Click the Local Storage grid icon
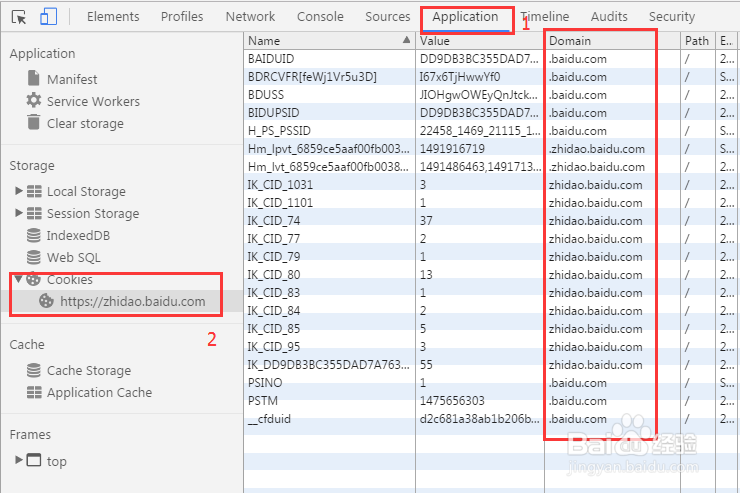Image resolution: width=740 pixels, height=493 pixels. (x=34, y=191)
